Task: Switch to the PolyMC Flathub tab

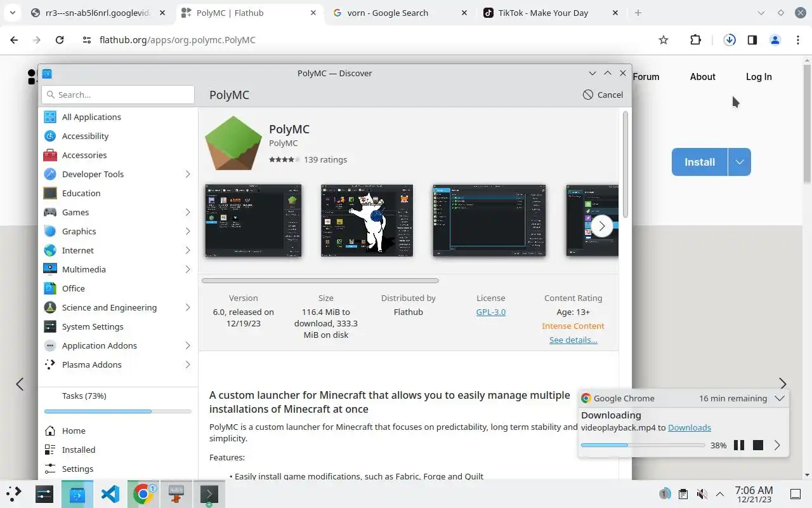Action: [250, 13]
